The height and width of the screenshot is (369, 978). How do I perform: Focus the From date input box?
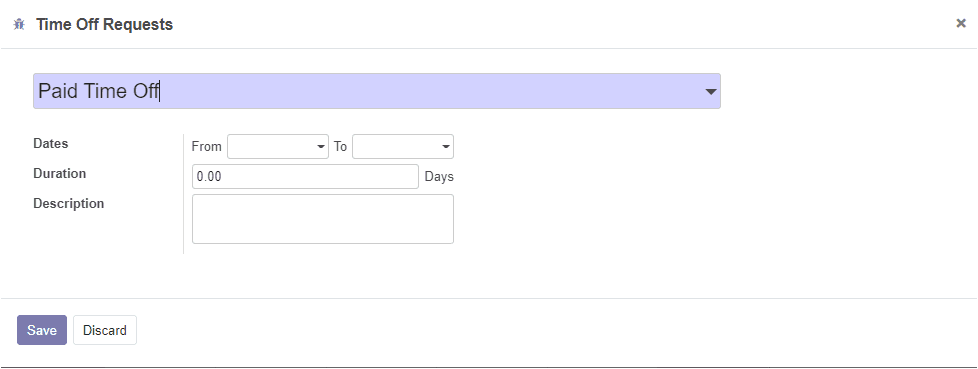[x=278, y=146]
